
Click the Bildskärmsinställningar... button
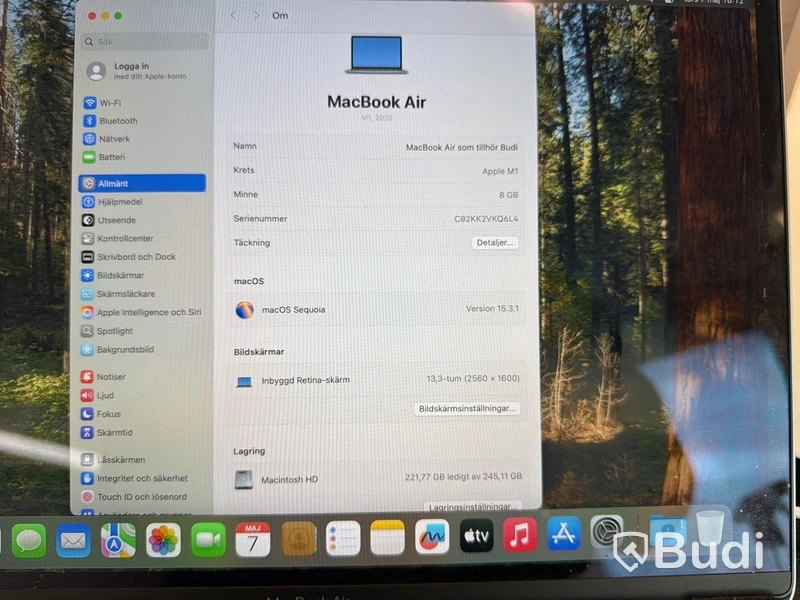(466, 409)
